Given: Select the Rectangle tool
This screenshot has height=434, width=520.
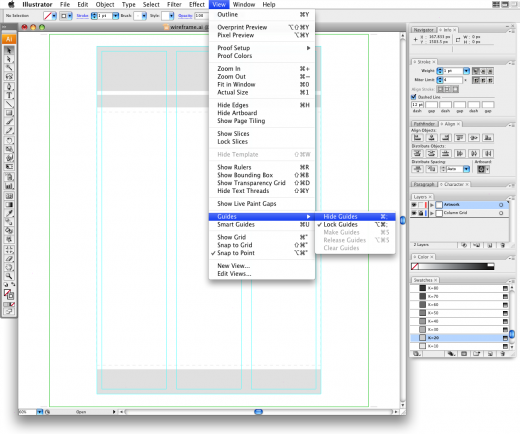Looking at the screenshot, I should coord(9,113).
